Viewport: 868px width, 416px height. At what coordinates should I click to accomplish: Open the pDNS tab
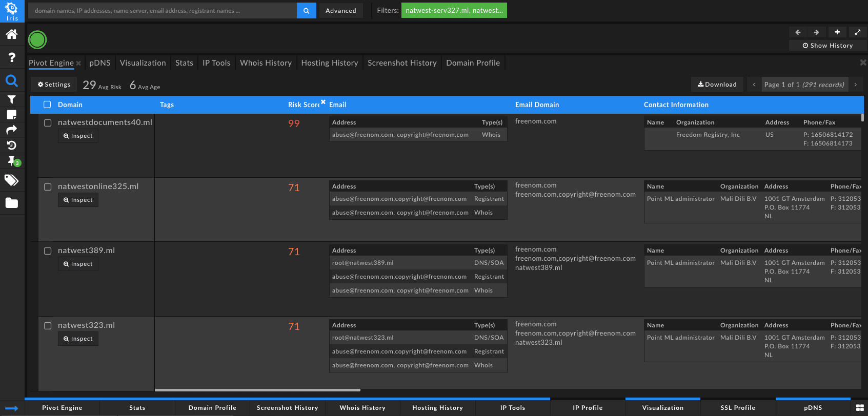[x=100, y=63]
